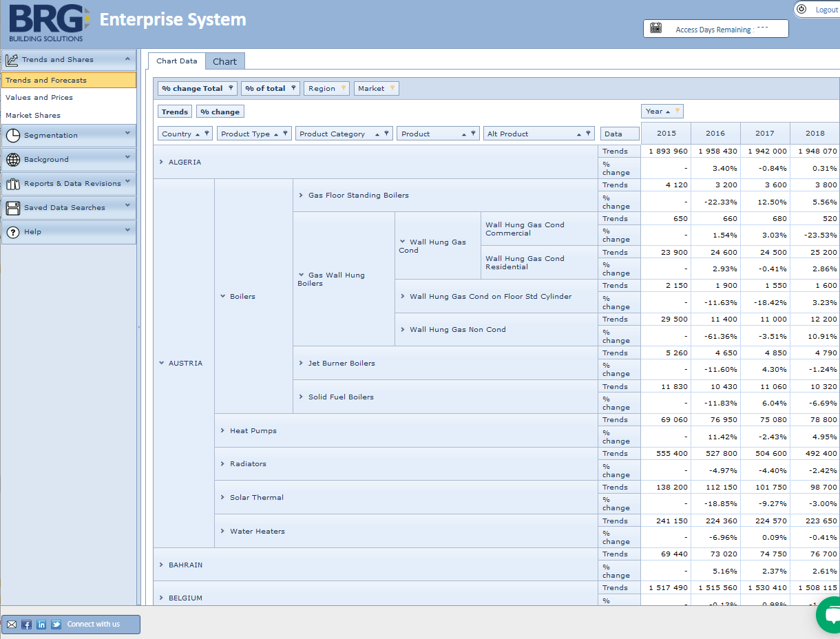Toggle the % change data field button
The width and height of the screenshot is (840, 639).
(220, 112)
